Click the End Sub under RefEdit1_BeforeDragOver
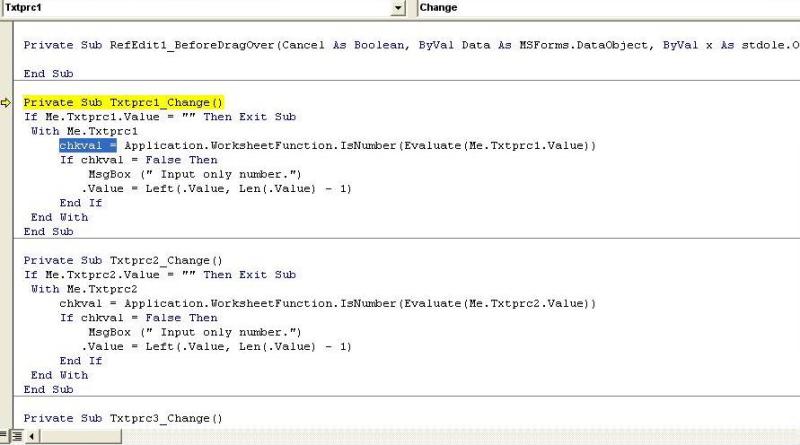The height and width of the screenshot is (445, 800). click(x=49, y=74)
